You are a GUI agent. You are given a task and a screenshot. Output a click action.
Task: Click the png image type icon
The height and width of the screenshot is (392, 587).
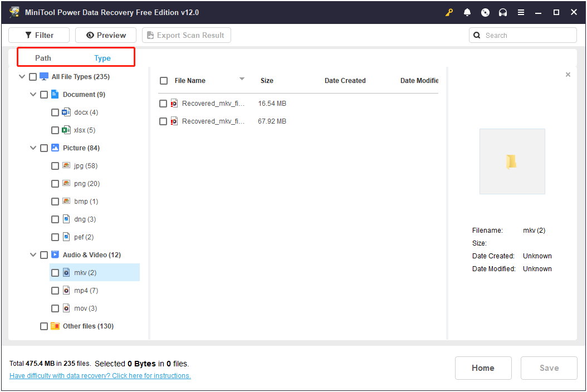(x=66, y=183)
